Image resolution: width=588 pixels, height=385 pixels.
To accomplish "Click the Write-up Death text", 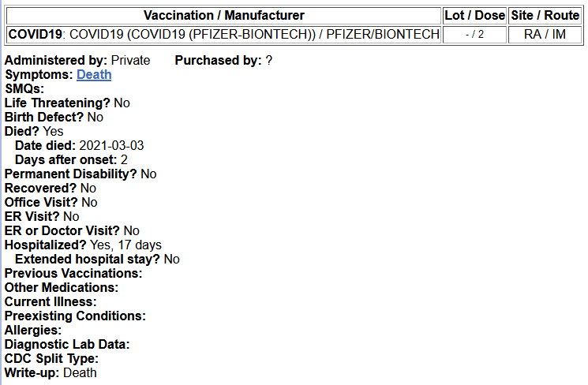I will coord(51,372).
